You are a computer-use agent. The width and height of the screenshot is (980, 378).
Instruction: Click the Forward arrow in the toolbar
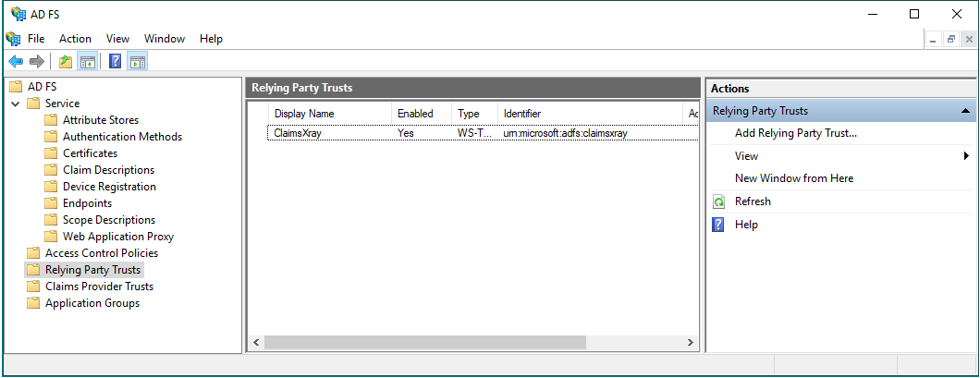pos(37,62)
